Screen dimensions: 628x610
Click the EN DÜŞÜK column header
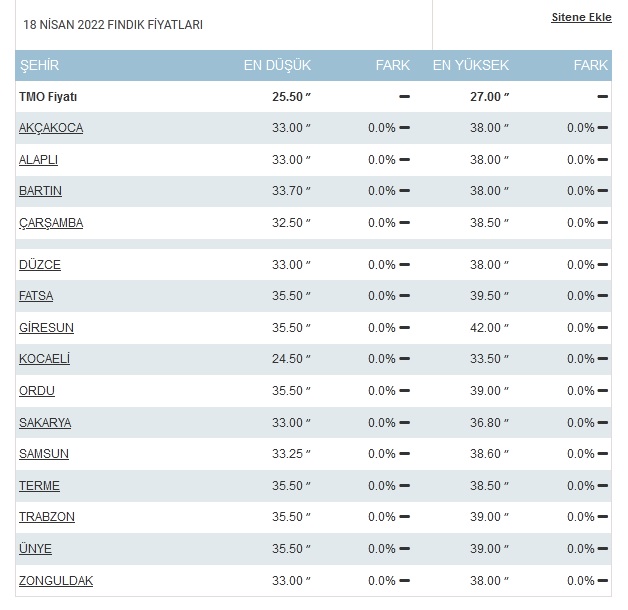point(277,65)
